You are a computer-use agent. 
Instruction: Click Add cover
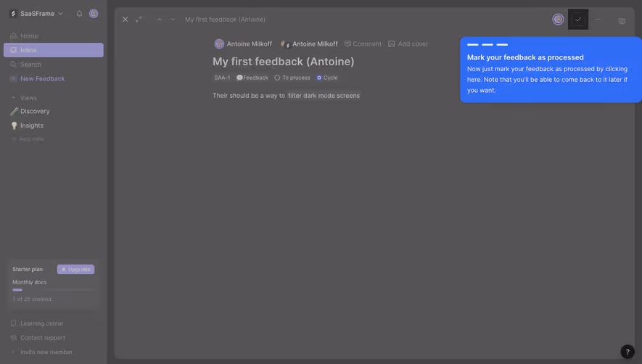[x=408, y=44]
